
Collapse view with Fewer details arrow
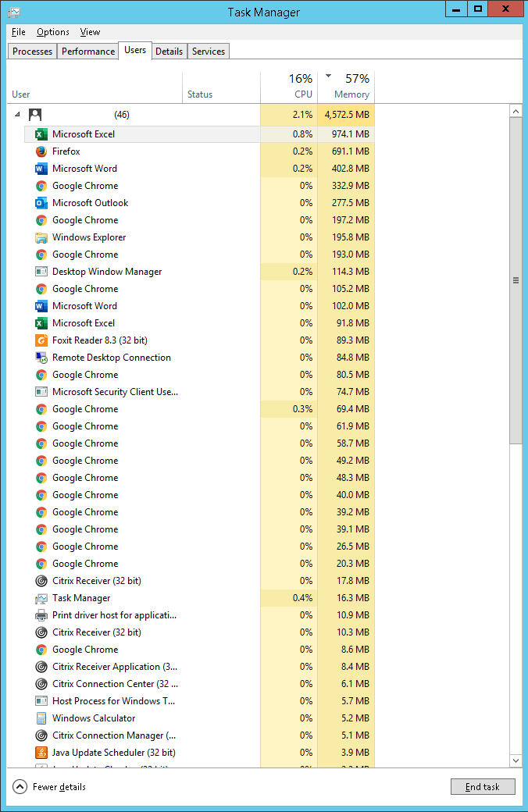20,787
